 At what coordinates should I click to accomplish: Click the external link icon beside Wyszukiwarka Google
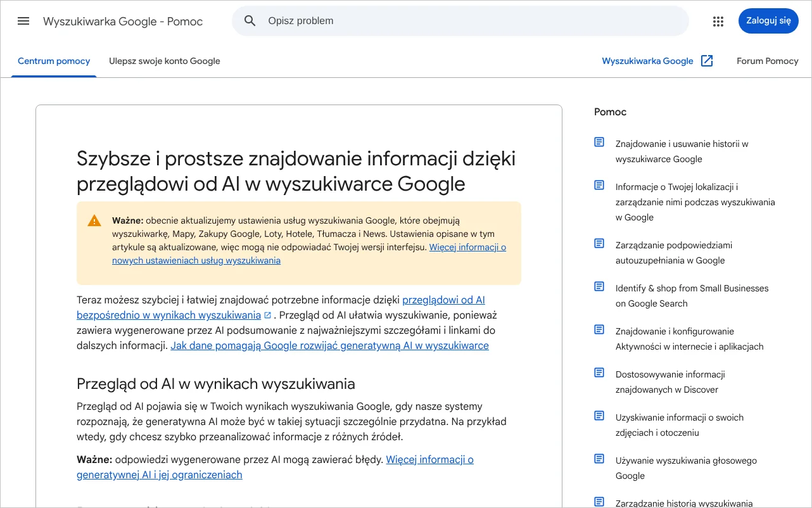pyautogui.click(x=707, y=61)
